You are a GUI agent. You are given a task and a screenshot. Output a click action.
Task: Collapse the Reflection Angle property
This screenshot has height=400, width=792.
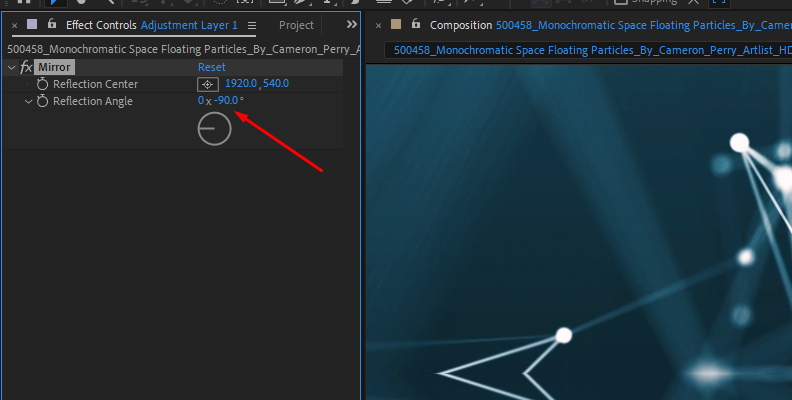28,102
